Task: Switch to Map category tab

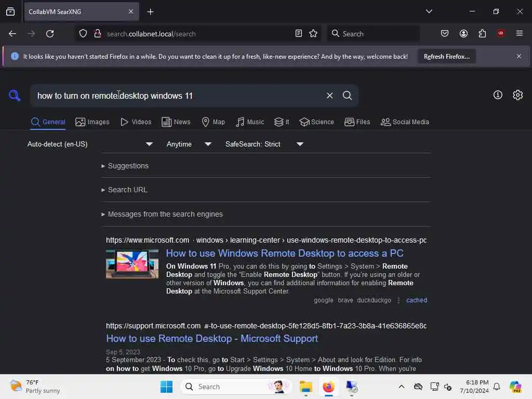Action: pos(213,122)
